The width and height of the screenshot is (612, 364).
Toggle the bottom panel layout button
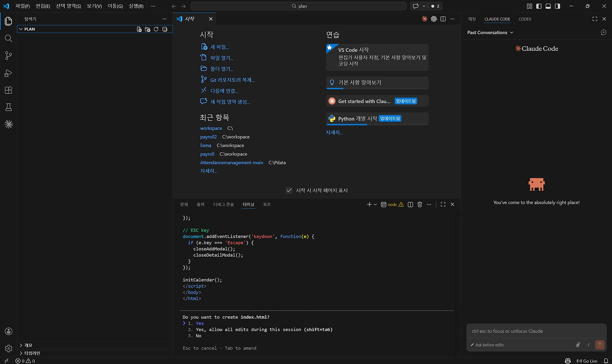[548, 6]
